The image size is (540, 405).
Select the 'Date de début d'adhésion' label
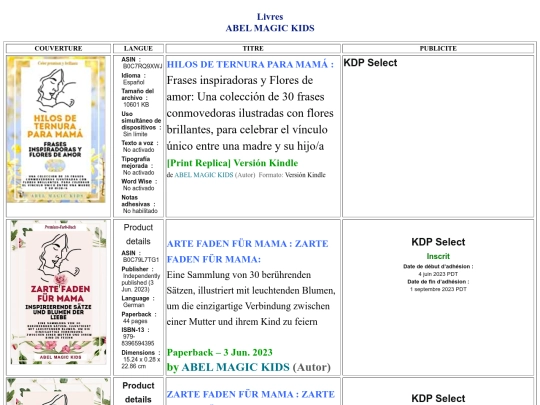(438, 267)
